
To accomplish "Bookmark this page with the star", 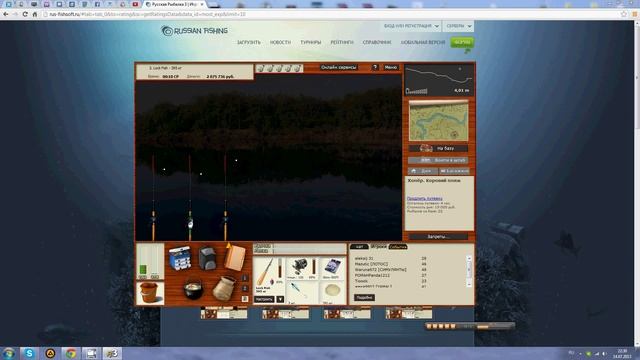I will pos(623,14).
